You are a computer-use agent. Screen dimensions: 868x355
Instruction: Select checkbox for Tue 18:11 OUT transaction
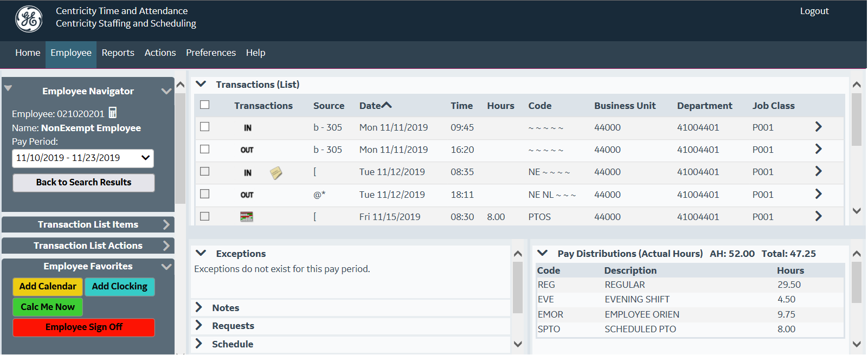coord(205,194)
